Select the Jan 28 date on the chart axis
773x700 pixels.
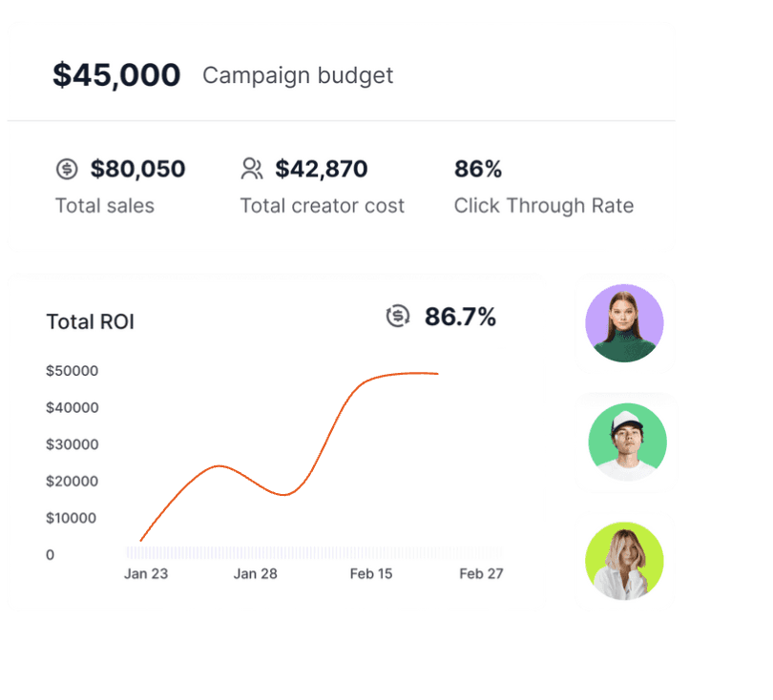[256, 574]
